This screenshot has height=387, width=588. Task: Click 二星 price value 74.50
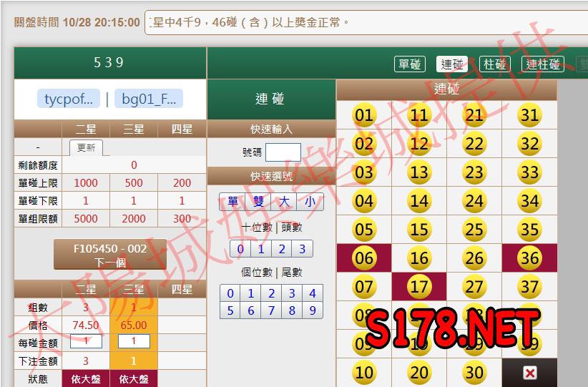pyautogui.click(x=86, y=325)
